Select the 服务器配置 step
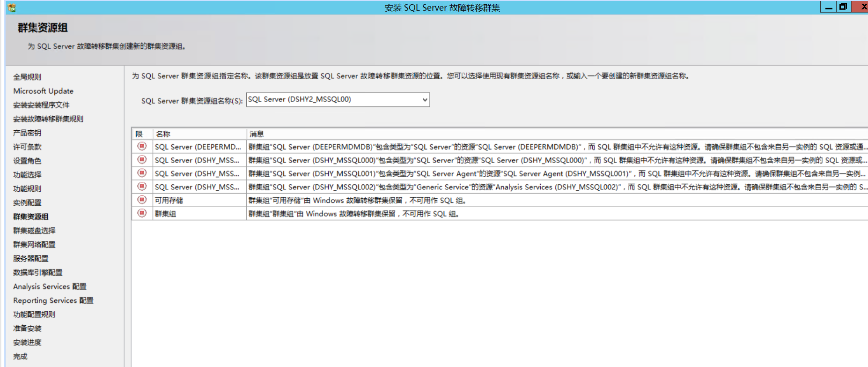This screenshot has height=367, width=868. click(x=31, y=259)
